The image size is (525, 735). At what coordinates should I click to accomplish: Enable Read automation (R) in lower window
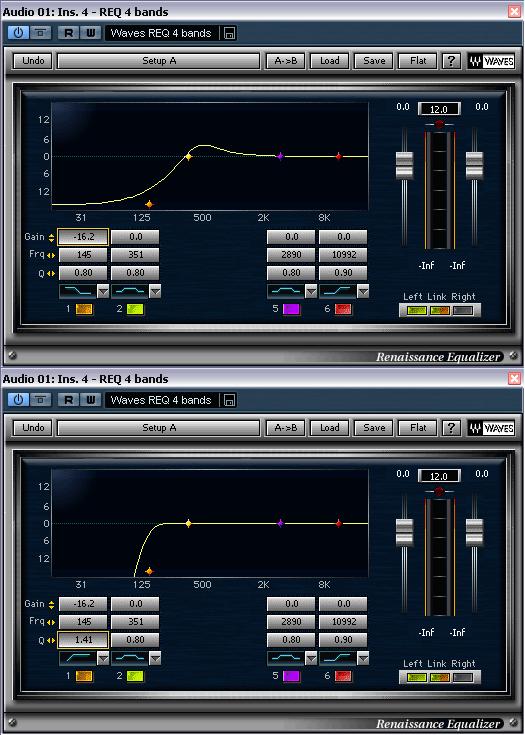tap(68, 400)
